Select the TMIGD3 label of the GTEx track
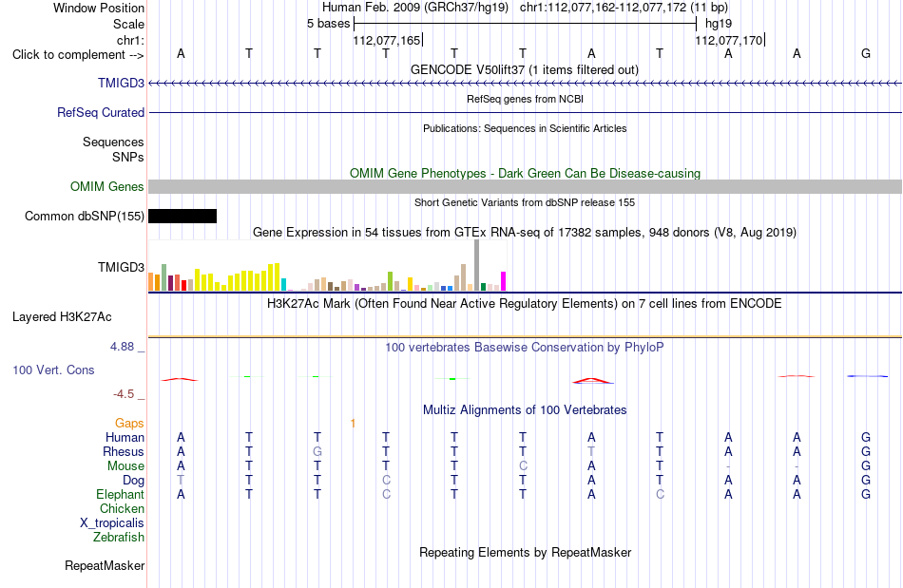The width and height of the screenshot is (903, 588). [121, 267]
